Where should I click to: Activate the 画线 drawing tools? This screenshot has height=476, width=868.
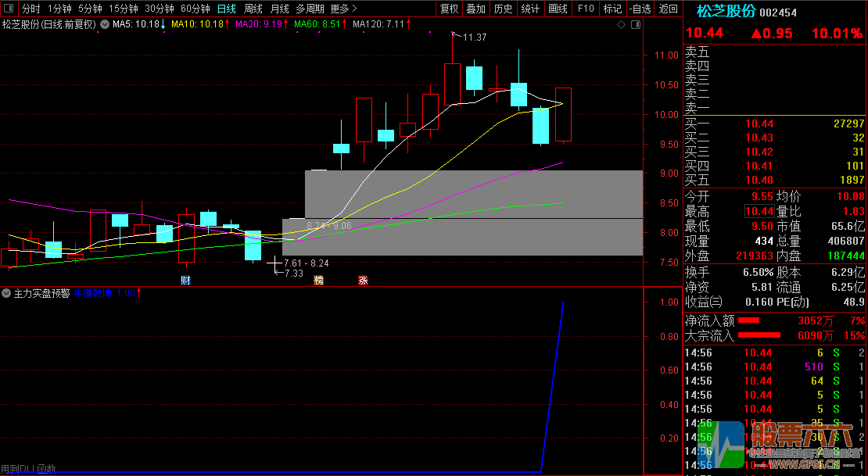[x=558, y=9]
